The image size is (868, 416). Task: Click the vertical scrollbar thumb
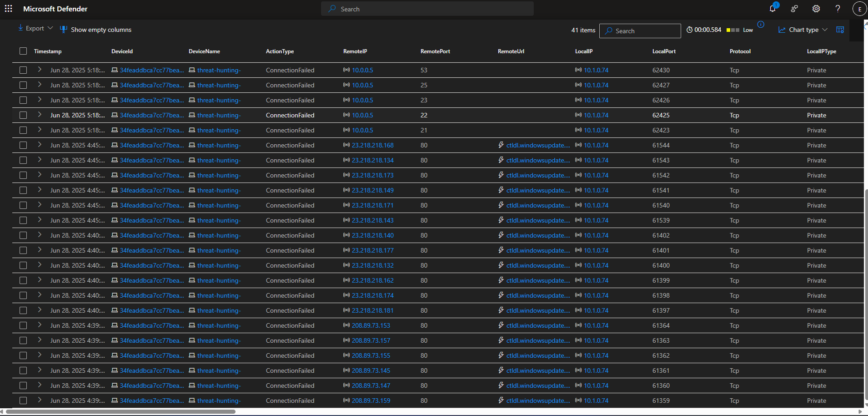[x=866, y=294]
